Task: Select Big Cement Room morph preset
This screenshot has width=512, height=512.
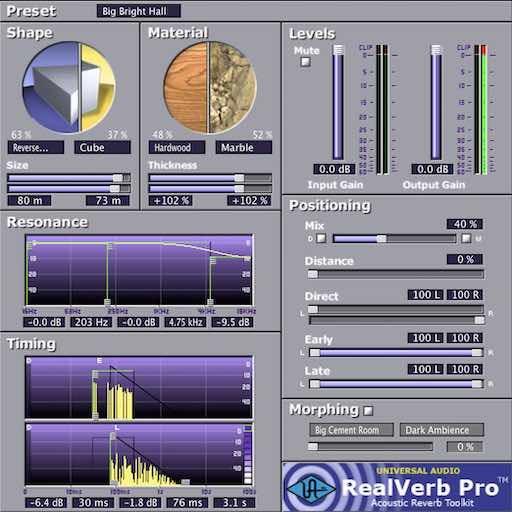Action: point(351,430)
